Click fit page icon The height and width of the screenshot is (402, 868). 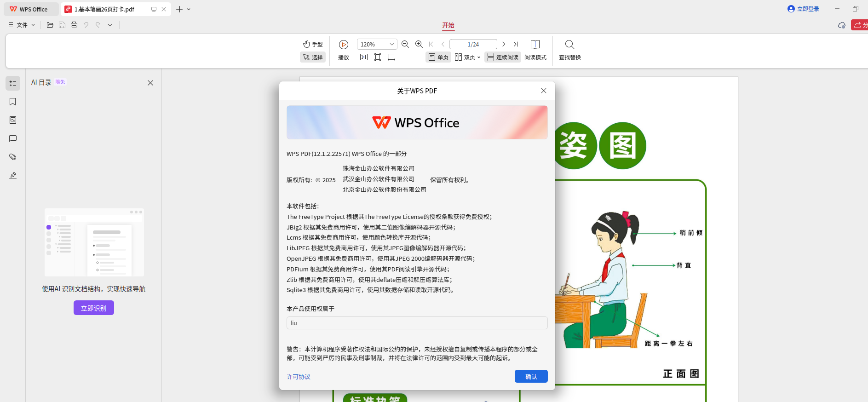click(378, 57)
